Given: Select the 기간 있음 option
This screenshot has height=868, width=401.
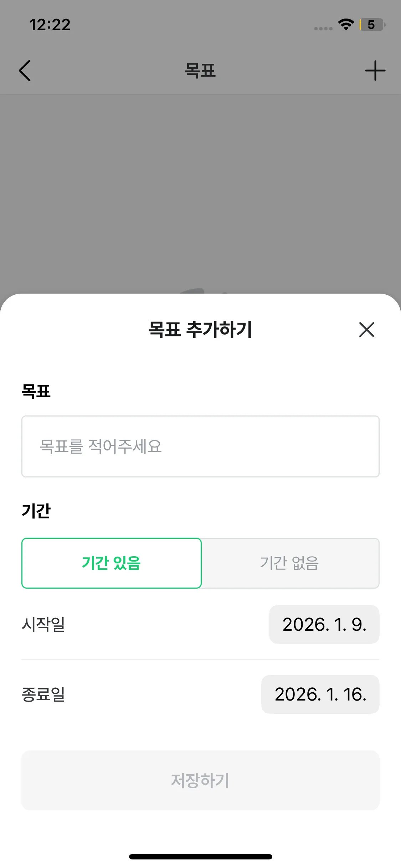Looking at the screenshot, I should click(112, 563).
